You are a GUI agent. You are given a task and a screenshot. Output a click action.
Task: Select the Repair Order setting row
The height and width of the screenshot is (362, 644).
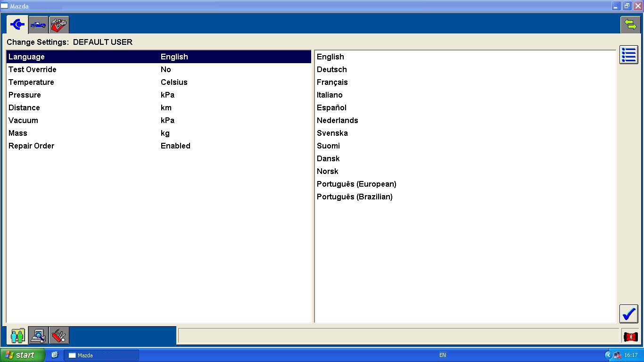(159, 146)
